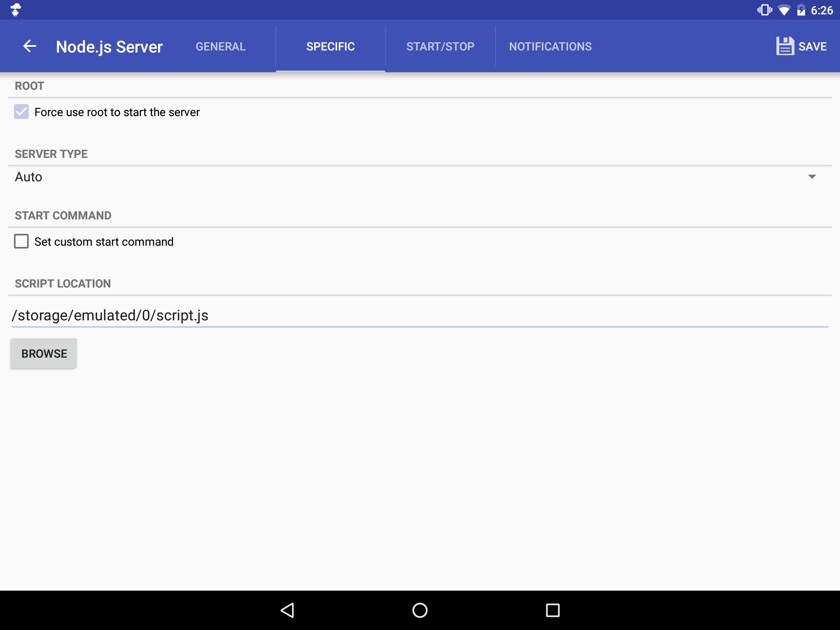
Task: Open the Notifications tab
Action: click(550, 46)
